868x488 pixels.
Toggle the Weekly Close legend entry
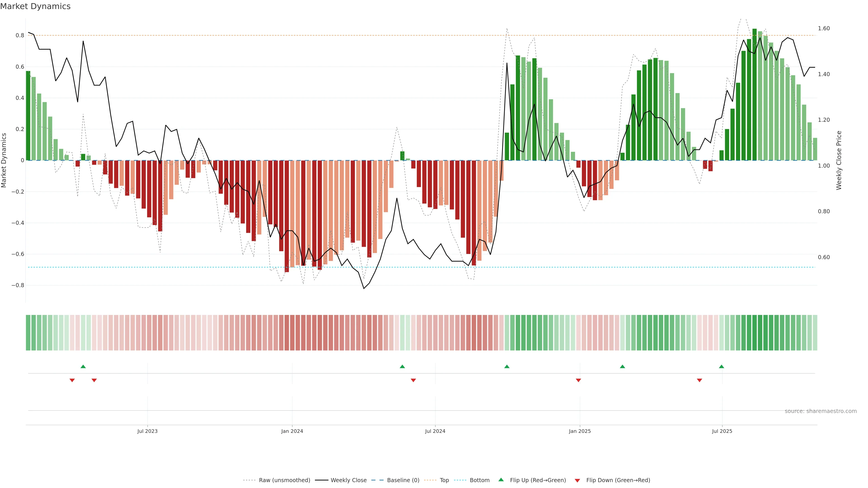point(348,480)
